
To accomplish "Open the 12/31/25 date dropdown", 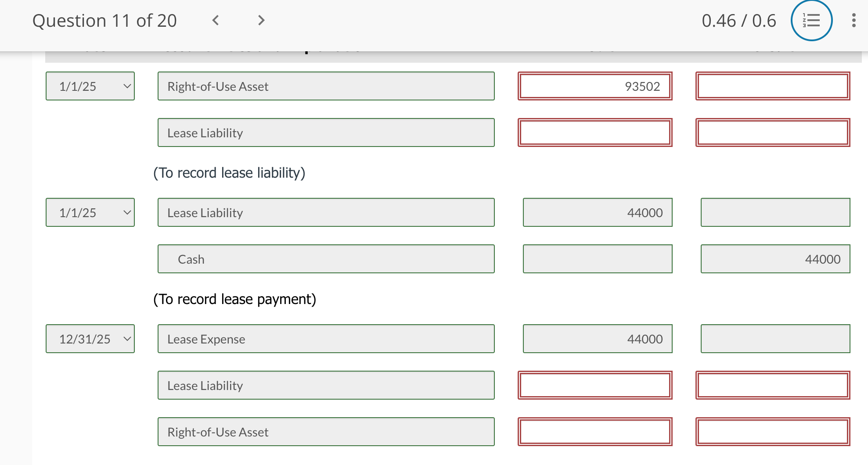I will [90, 339].
